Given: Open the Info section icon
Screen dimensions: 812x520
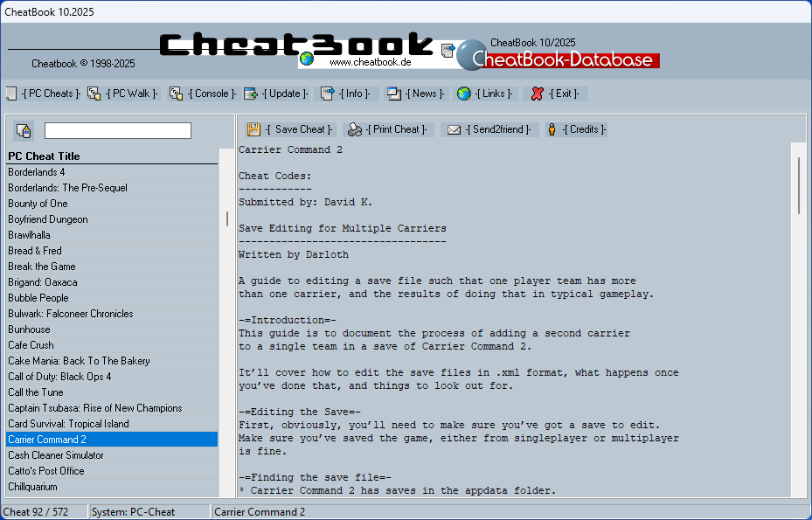Looking at the screenshot, I should point(328,94).
